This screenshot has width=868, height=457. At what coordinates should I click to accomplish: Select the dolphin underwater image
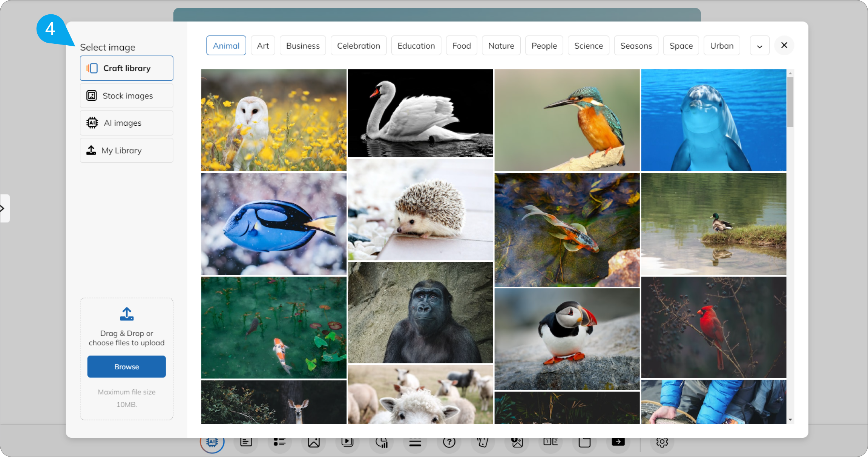tap(714, 120)
